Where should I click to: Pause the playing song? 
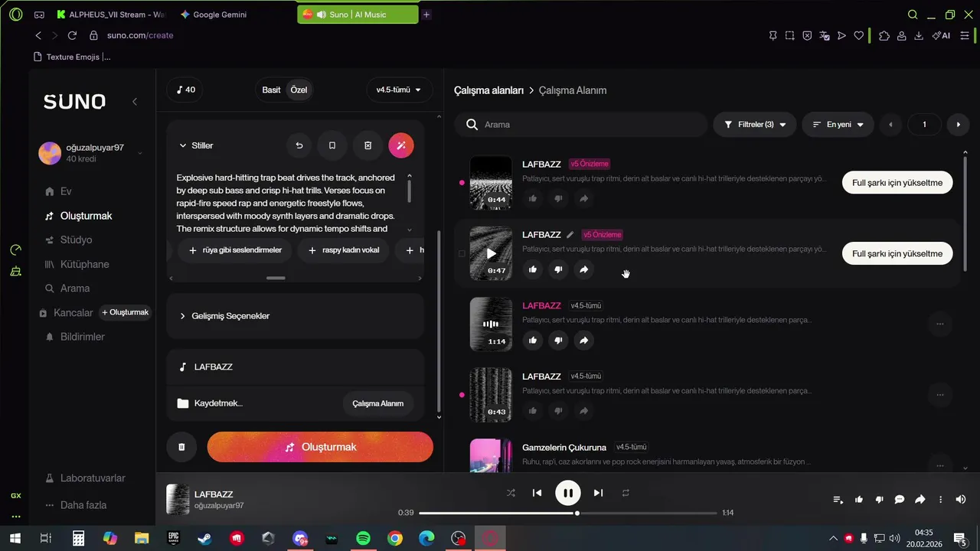click(568, 493)
